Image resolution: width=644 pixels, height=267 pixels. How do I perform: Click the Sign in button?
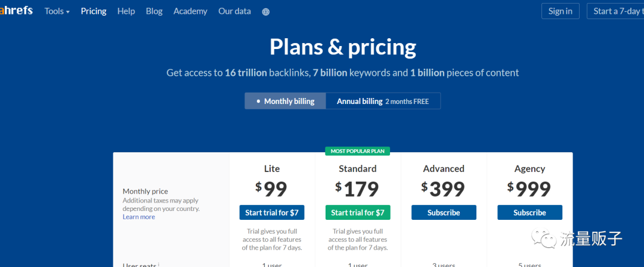tap(560, 11)
